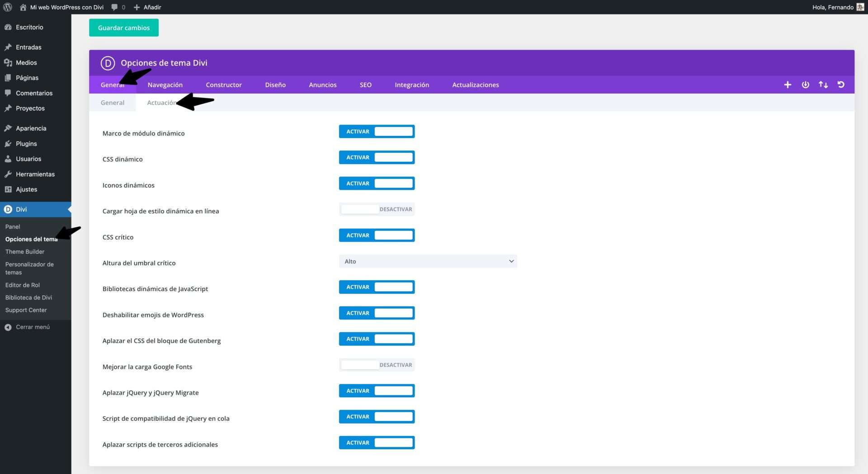868x474 pixels.
Task: Click the Guardar cambios button
Action: [123, 28]
